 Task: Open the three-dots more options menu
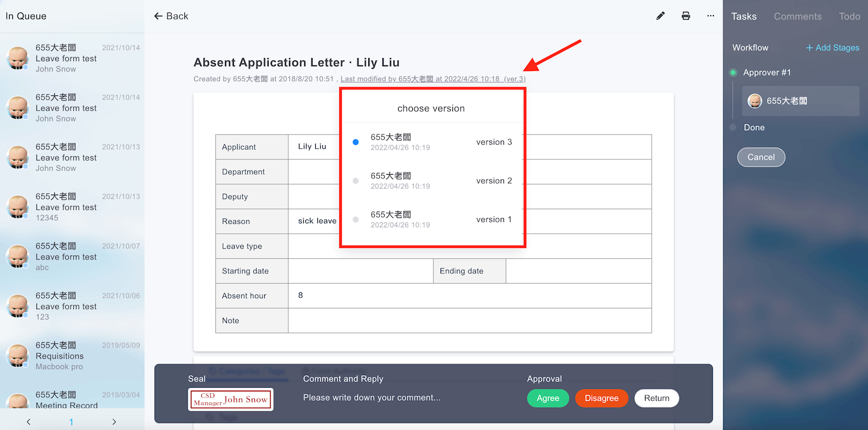(x=711, y=16)
